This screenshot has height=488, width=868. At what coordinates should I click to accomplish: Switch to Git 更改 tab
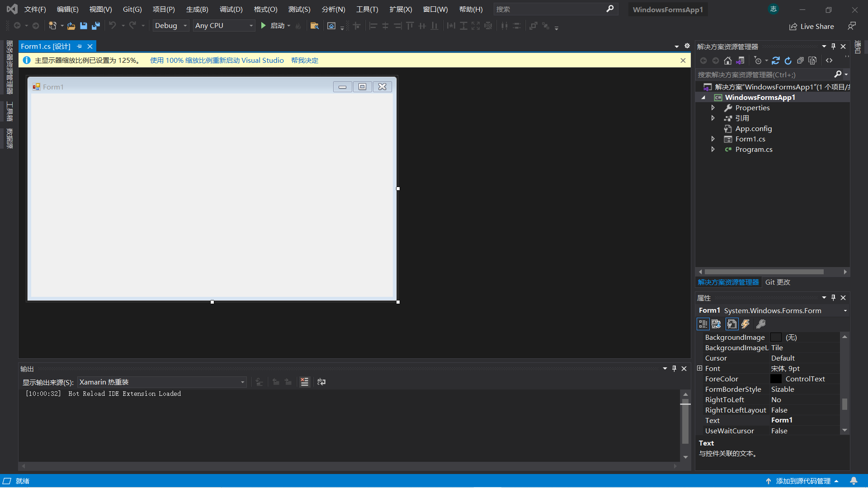point(778,282)
